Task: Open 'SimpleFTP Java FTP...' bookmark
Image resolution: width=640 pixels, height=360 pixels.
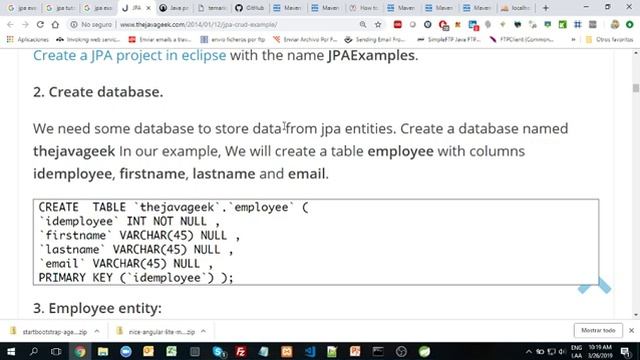Action: coord(449,40)
